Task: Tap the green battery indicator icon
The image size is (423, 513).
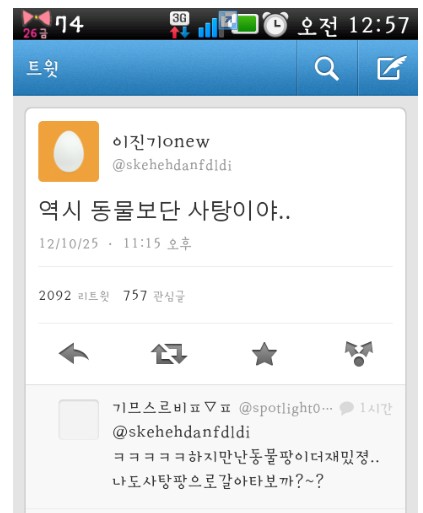Action: click(245, 25)
